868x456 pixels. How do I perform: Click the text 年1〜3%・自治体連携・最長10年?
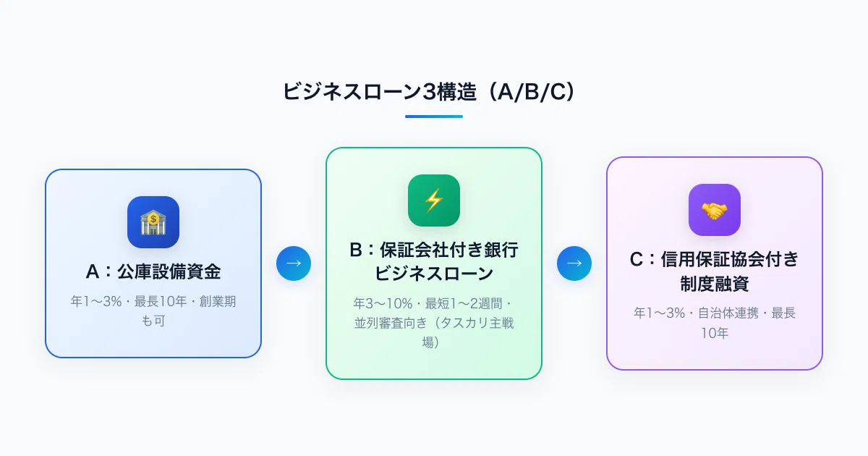pyautogui.click(x=715, y=324)
